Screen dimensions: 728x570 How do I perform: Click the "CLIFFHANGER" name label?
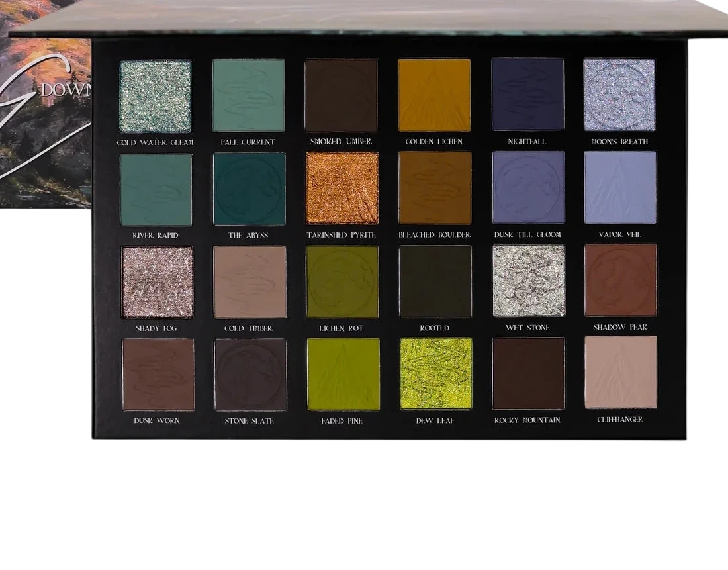point(620,420)
